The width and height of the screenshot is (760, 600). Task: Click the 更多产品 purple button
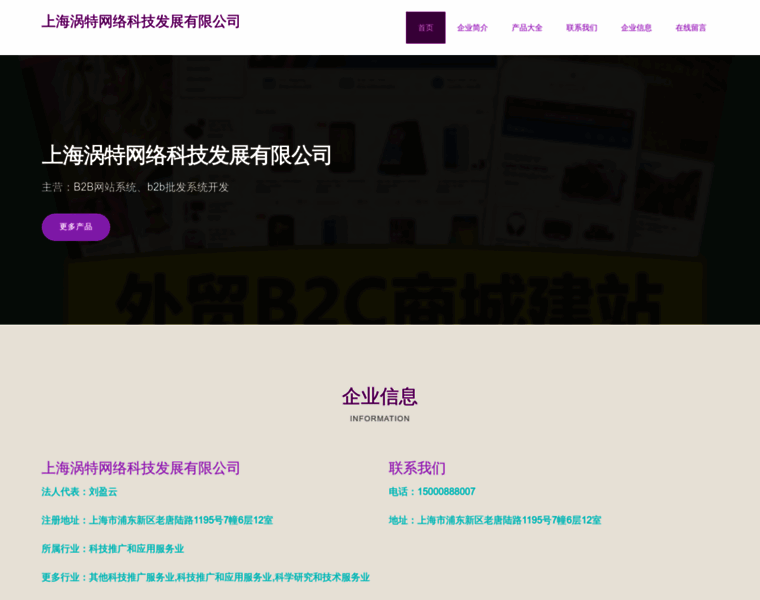coord(76,227)
